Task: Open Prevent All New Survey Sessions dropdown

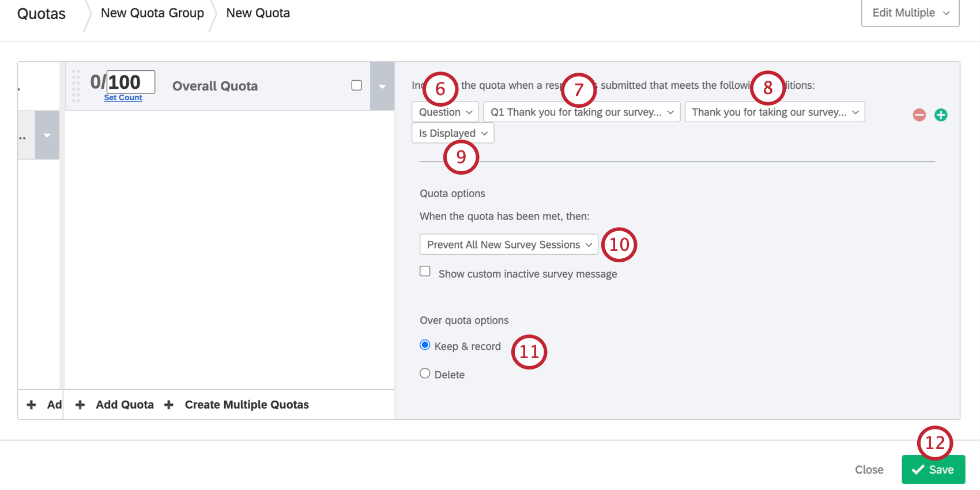Action: pyautogui.click(x=508, y=244)
